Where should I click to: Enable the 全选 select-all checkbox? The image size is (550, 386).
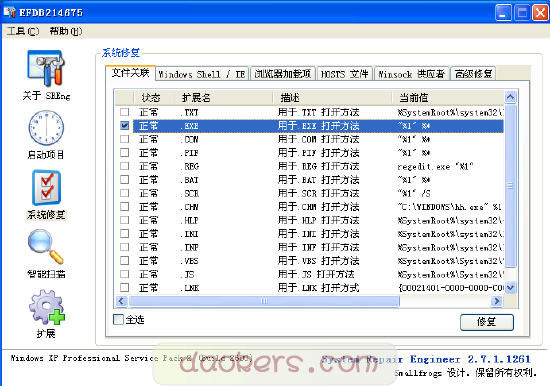pos(118,319)
